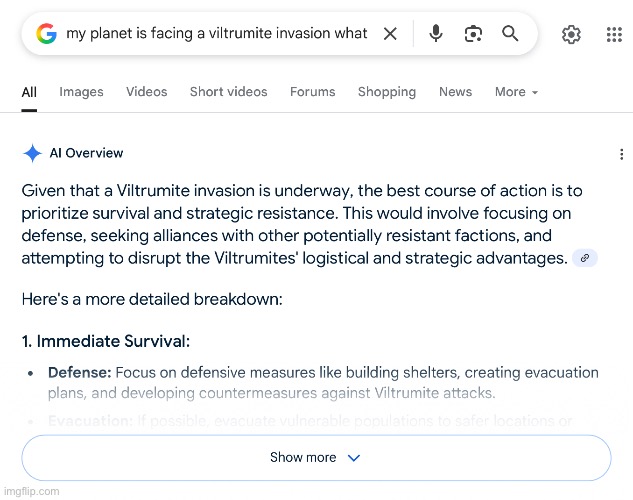Click the AI Overview sparkle icon
Screen dimensions: 633x500
point(32,153)
